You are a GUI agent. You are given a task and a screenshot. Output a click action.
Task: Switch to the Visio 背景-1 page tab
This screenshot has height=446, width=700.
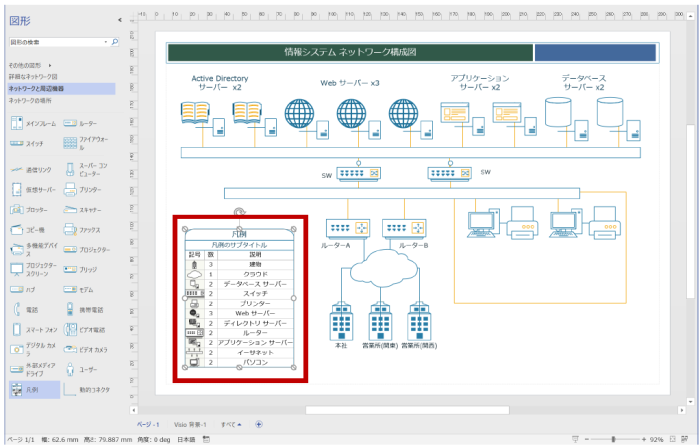(x=190, y=424)
